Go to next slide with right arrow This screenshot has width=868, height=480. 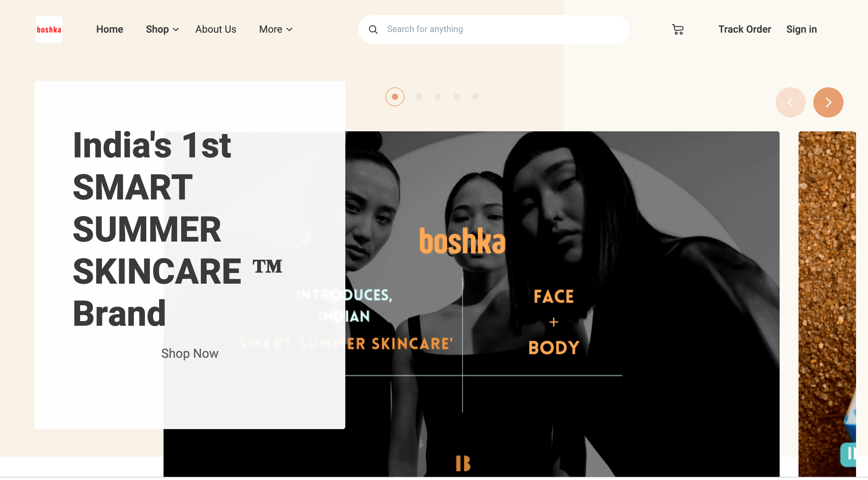828,102
